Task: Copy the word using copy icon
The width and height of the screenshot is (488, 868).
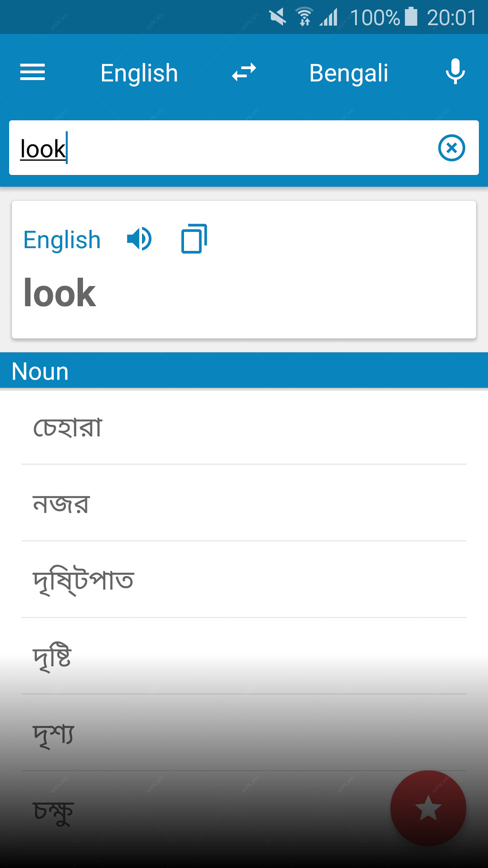Action: [x=194, y=238]
